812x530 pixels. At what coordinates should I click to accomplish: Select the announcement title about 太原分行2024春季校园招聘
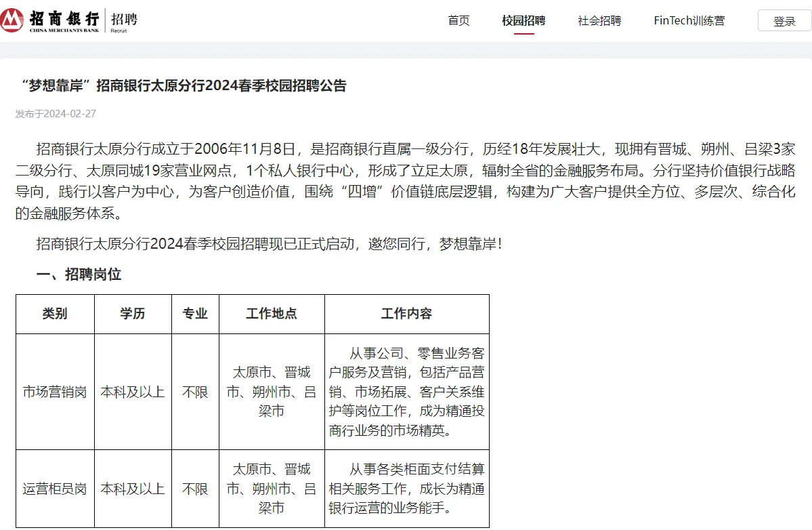click(184, 85)
